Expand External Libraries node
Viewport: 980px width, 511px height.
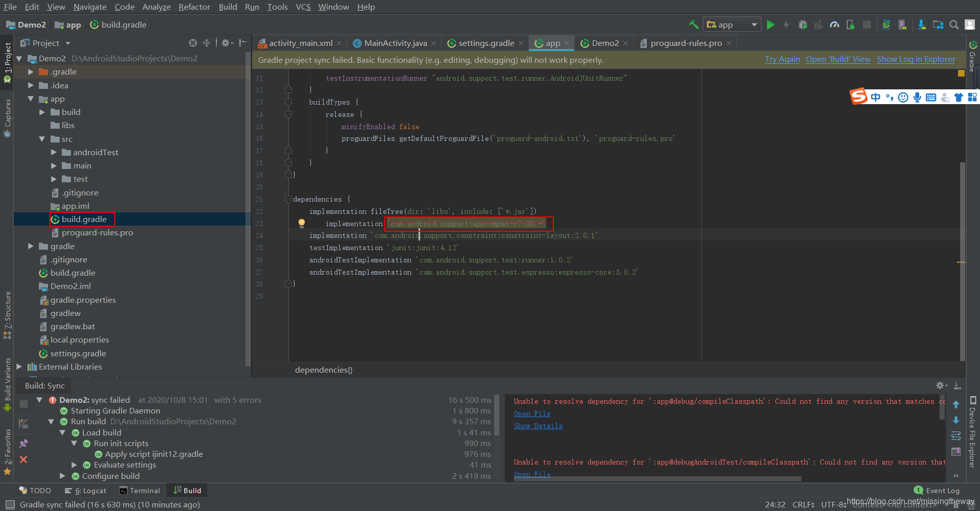click(19, 367)
